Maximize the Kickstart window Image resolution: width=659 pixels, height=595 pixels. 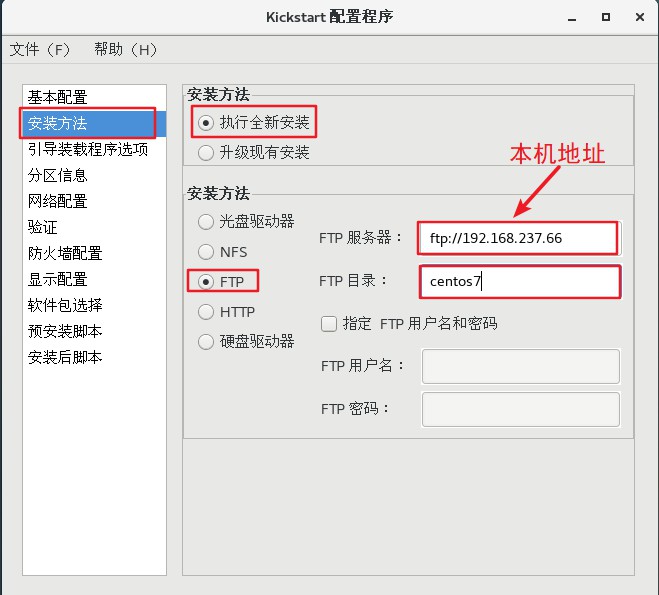(606, 17)
